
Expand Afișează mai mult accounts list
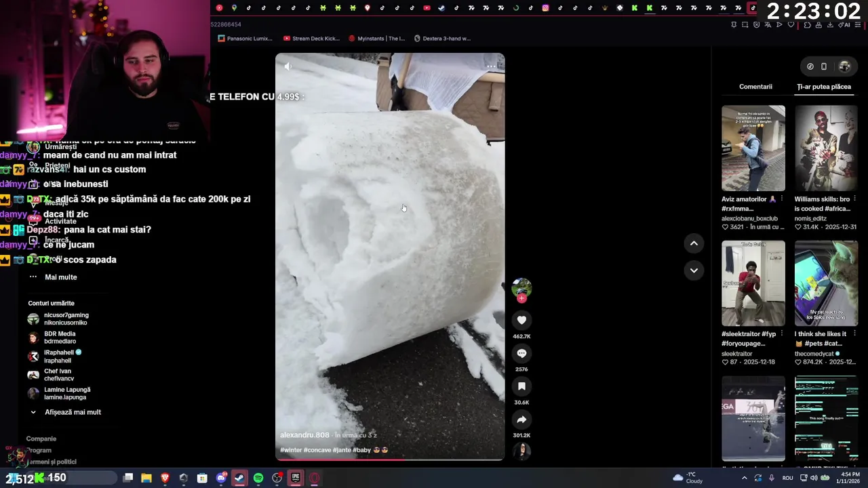[x=65, y=412]
